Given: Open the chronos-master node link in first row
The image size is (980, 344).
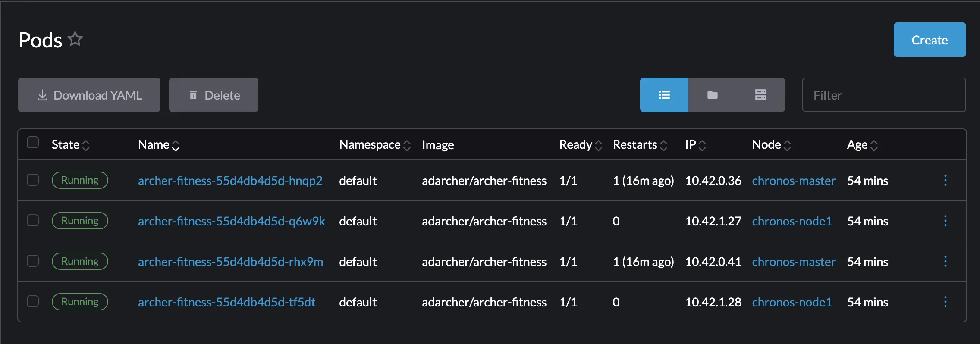Looking at the screenshot, I should tap(793, 181).
